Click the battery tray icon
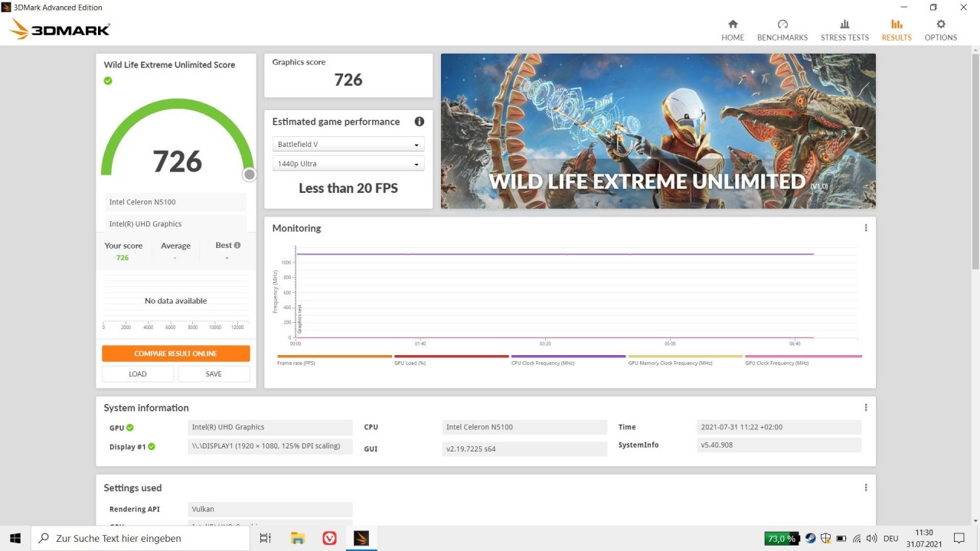This screenshot has width=980, height=551. coord(841,539)
